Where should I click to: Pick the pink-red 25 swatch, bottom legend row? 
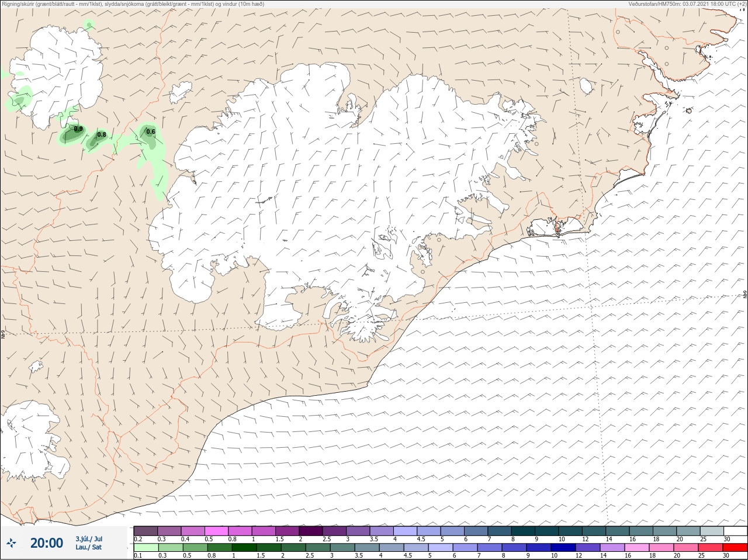[x=711, y=548]
